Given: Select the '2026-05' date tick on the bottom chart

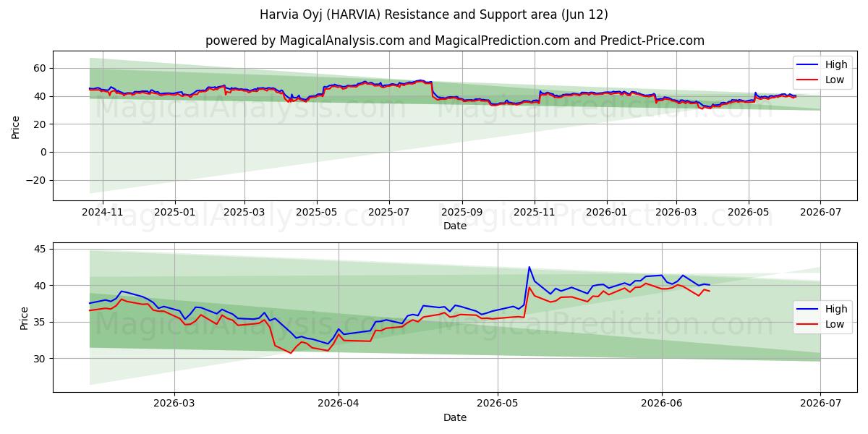Looking at the screenshot, I should pos(498,405).
